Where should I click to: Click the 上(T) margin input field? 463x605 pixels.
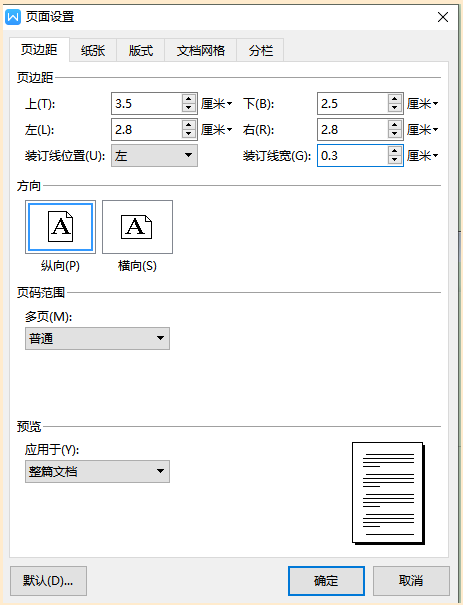147,103
